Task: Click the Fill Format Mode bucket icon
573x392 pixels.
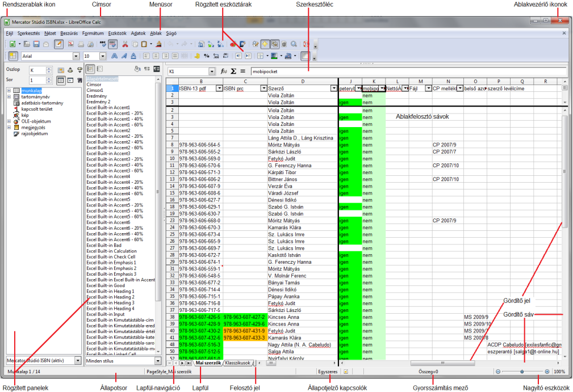Action: click(x=137, y=69)
